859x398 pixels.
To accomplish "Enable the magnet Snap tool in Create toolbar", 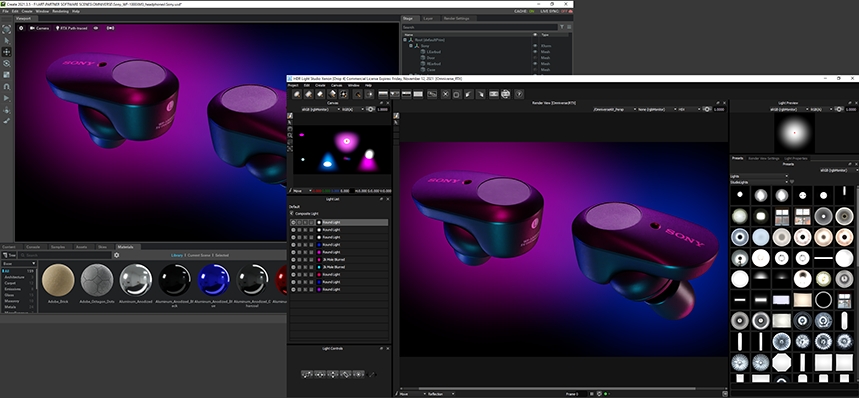I will click(7, 86).
